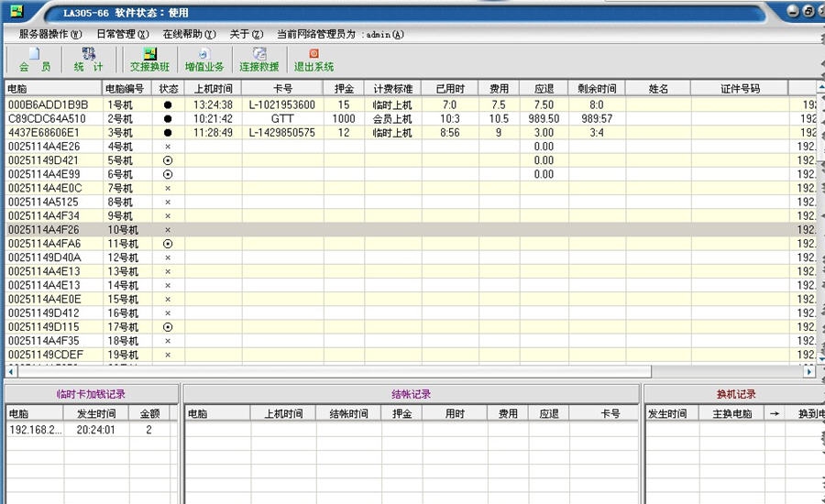This screenshot has width=825, height=504.
Task: Open the 关于 menu
Action: (x=247, y=34)
